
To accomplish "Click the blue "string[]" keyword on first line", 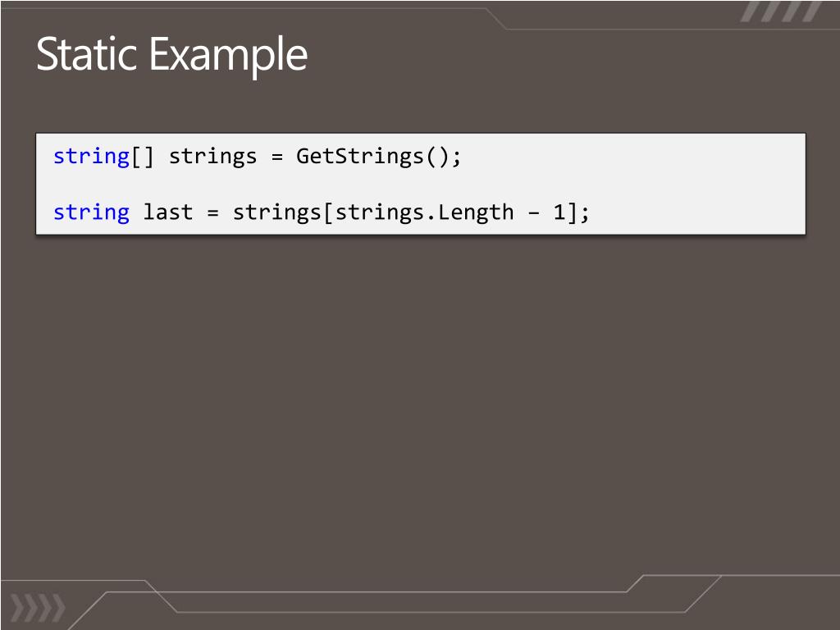I will pyautogui.click(x=104, y=157).
